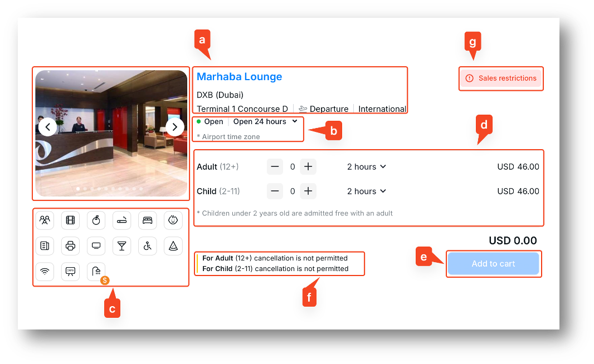Decrease the Adult ticket count
This screenshot has width=594, height=364.
(x=275, y=166)
